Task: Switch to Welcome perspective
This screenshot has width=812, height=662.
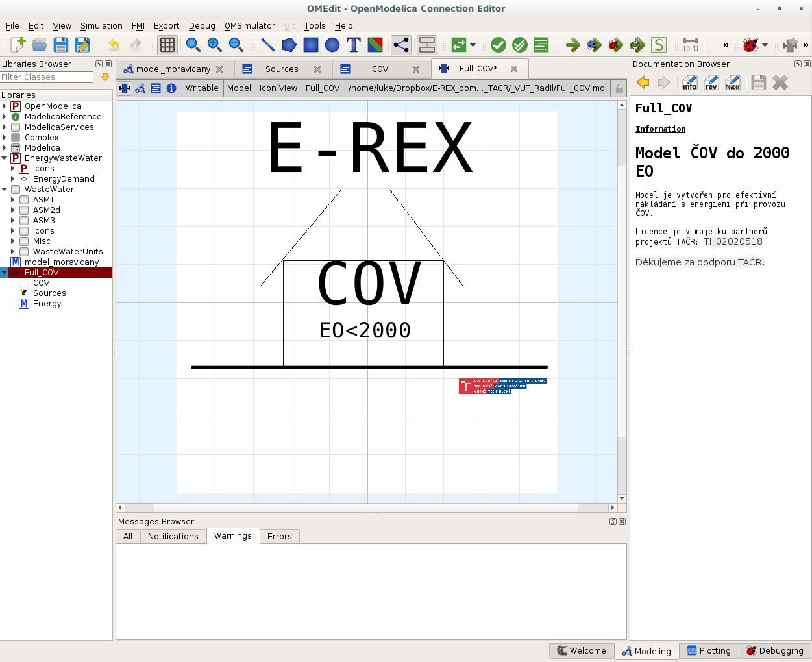Action: 582,650
